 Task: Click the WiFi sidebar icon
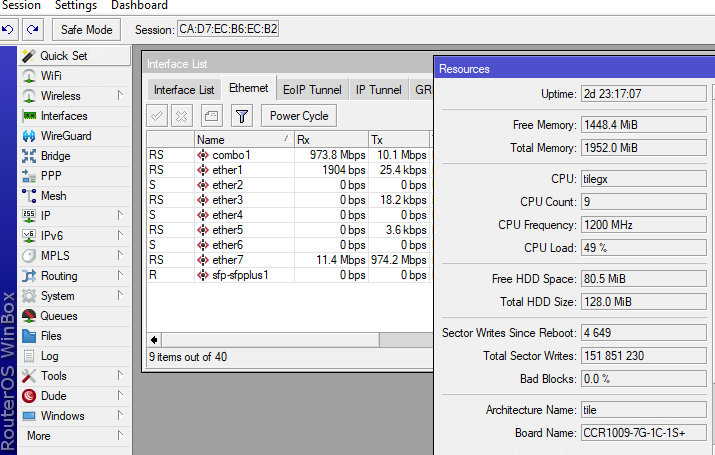(29, 76)
